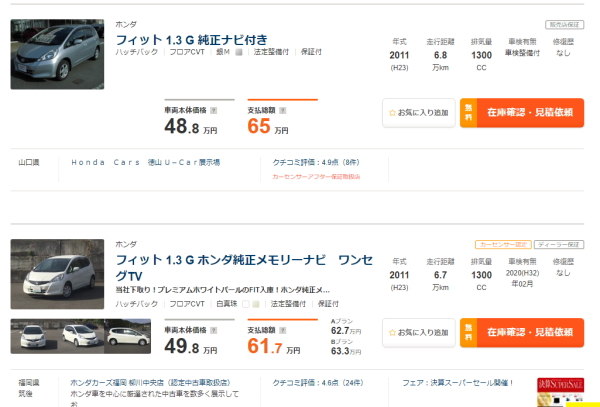Open カーセンサーアフター保証取扱店 link
Screen dimensions: 600x407
pyautogui.click(x=316, y=177)
